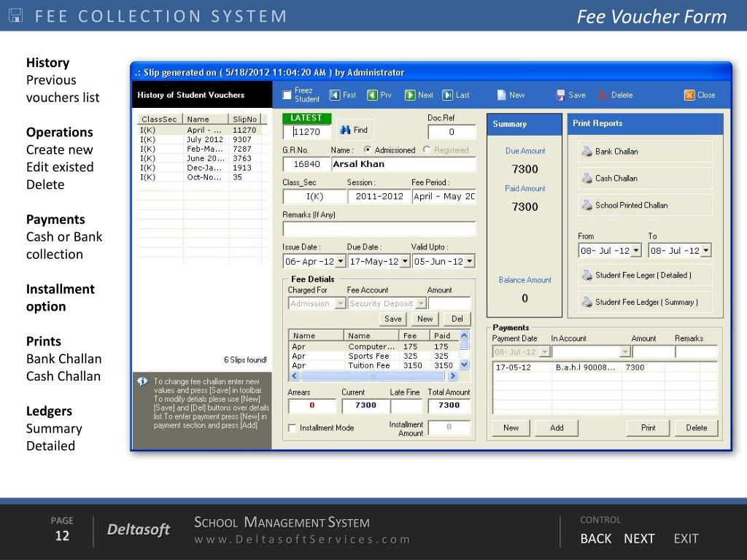The image size is (747, 560).
Task: Select the Admissioned radio button
Action: pyautogui.click(x=368, y=149)
